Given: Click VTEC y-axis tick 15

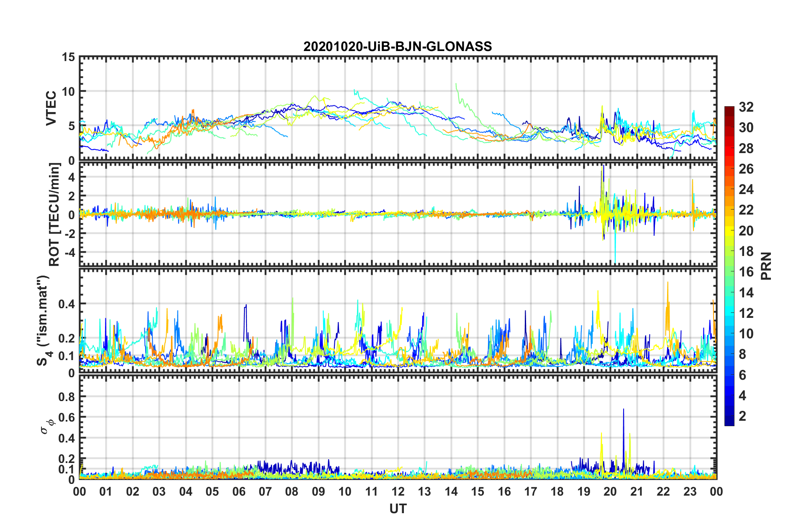Looking at the screenshot, I should (68, 57).
